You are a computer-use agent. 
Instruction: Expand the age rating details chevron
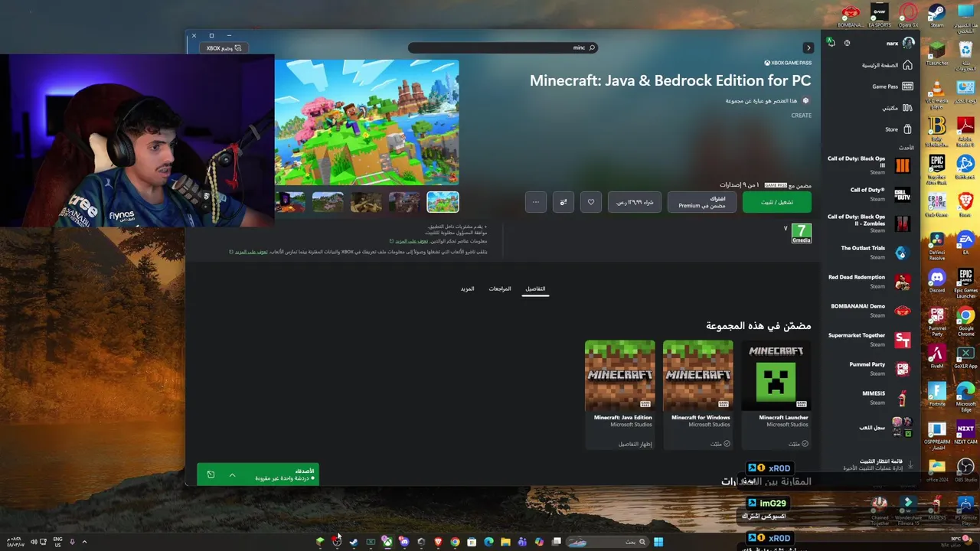coord(785,228)
